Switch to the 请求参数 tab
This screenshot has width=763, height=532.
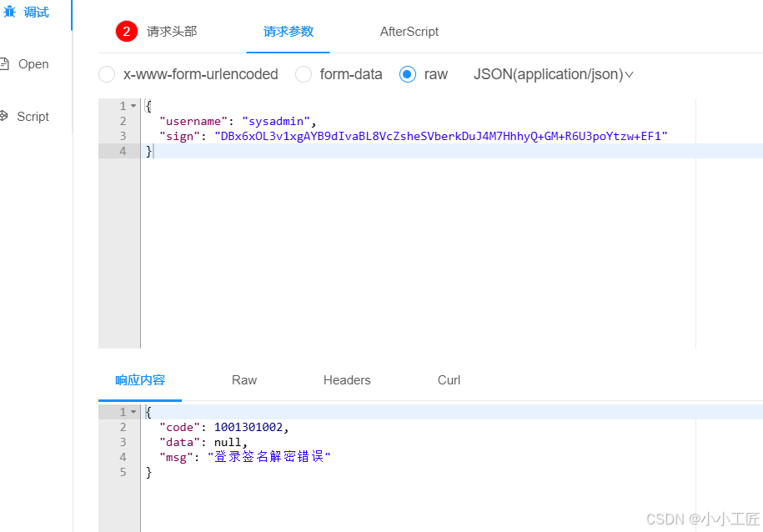click(x=288, y=32)
